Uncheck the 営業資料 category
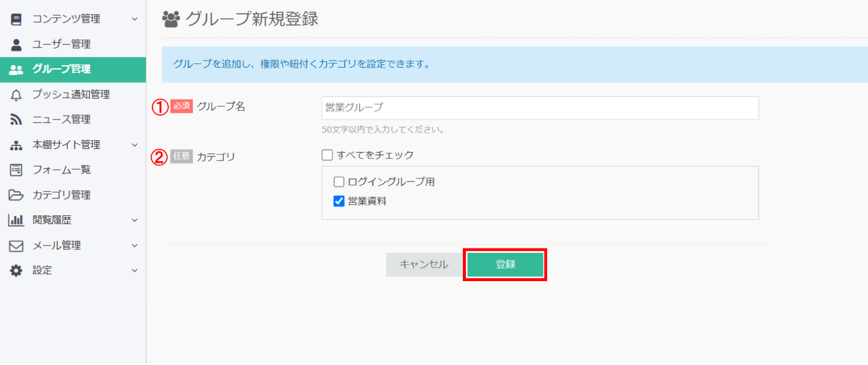The image size is (868, 365). [339, 201]
